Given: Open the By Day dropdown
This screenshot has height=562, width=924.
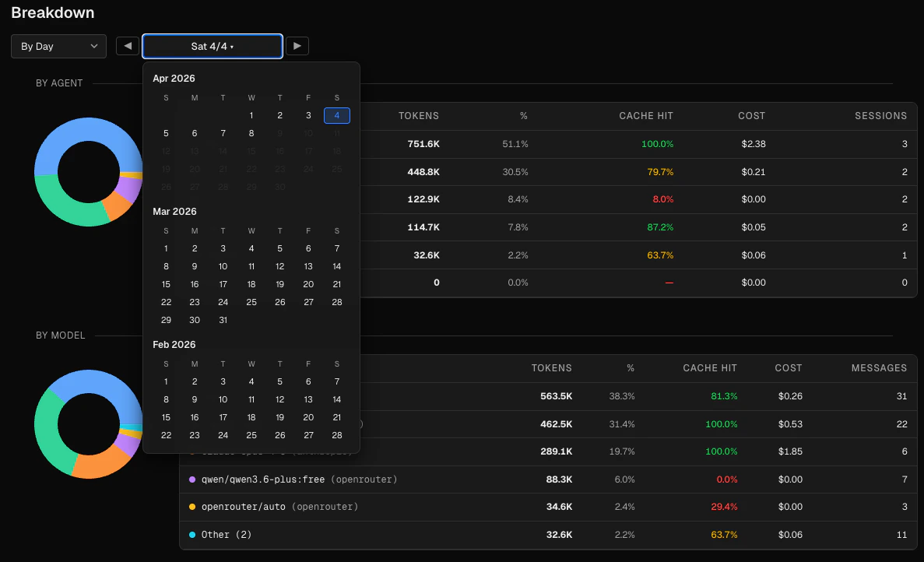Looking at the screenshot, I should 58,46.
